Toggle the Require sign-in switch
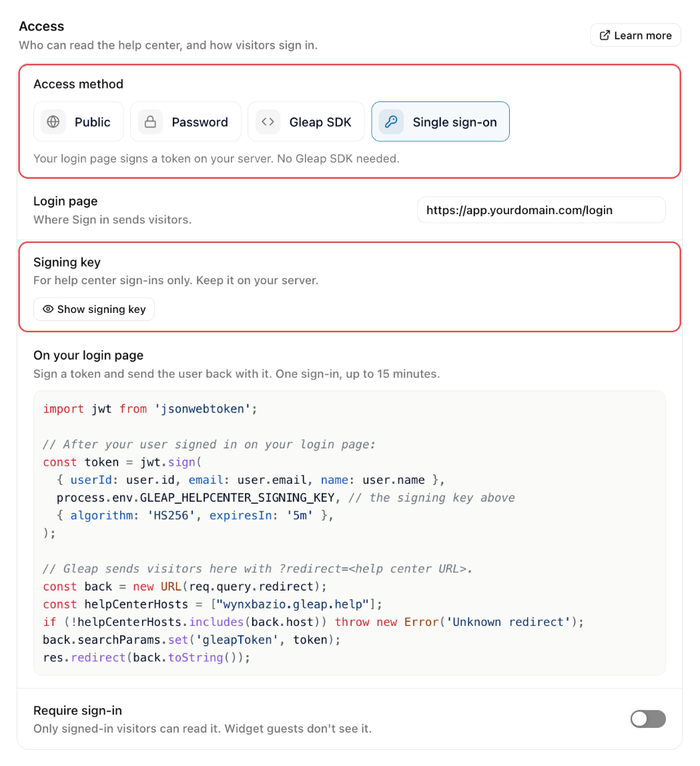Screen dimensions: 700x766 pos(648,719)
